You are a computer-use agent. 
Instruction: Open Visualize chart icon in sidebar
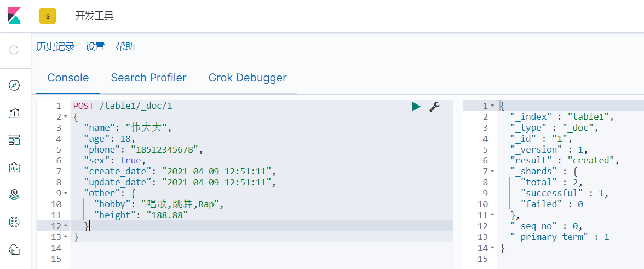pyautogui.click(x=14, y=113)
